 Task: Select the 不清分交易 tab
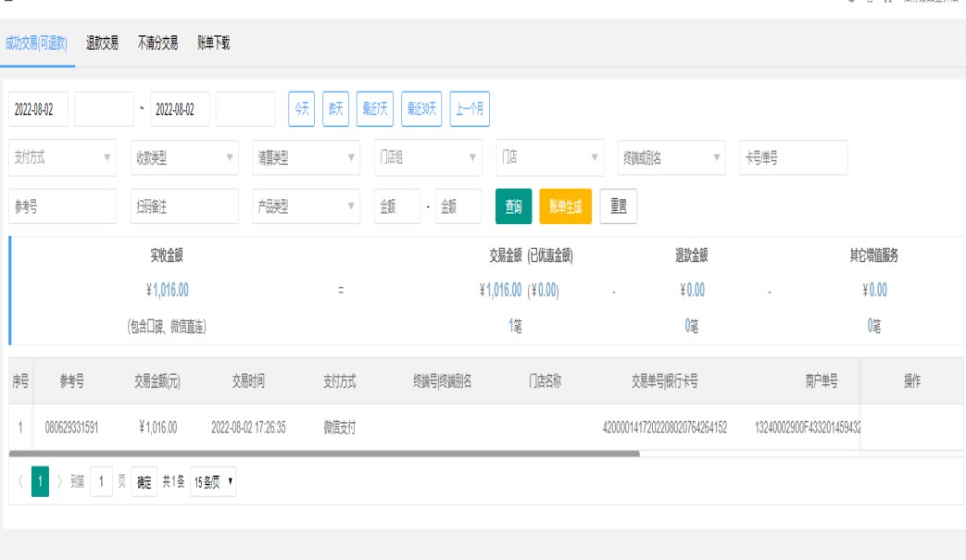157,43
